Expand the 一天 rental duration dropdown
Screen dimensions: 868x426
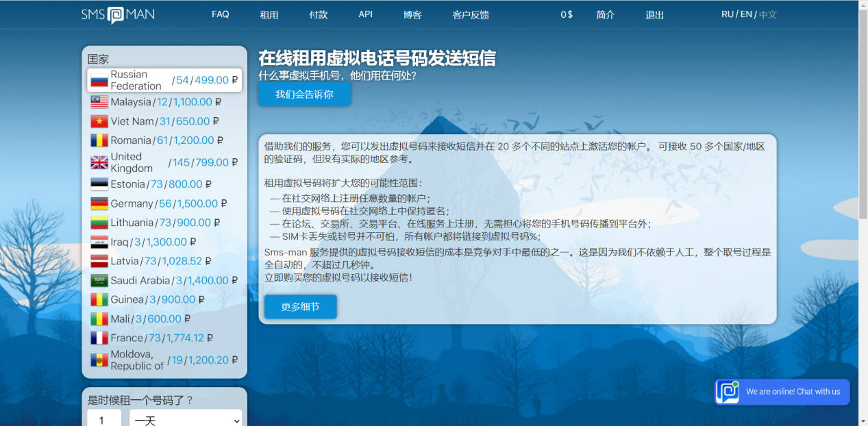(x=186, y=419)
